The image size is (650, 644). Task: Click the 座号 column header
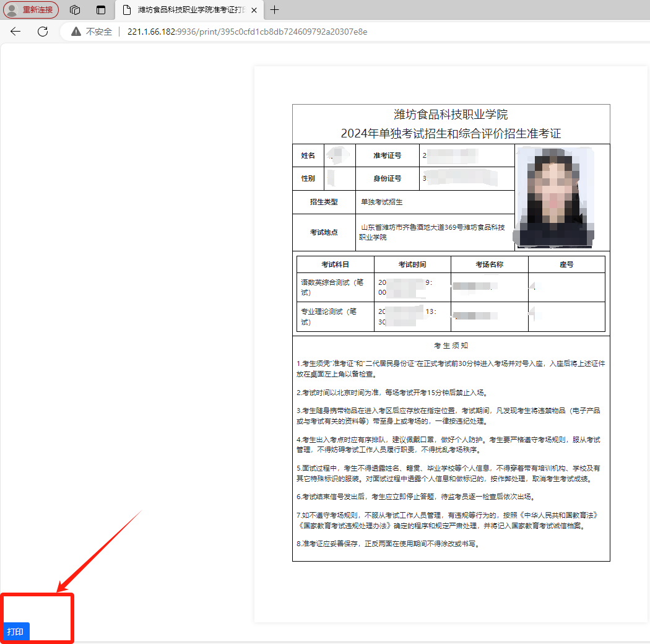click(566, 264)
